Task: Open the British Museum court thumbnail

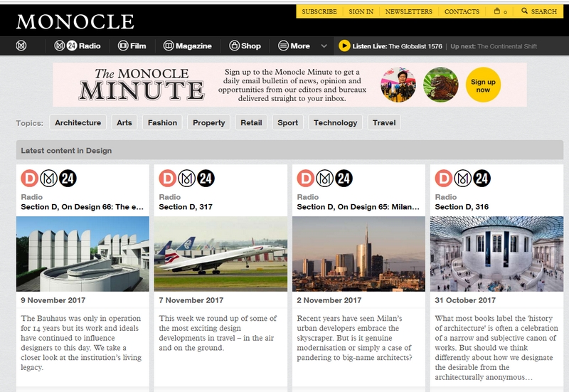Action: 496,254
